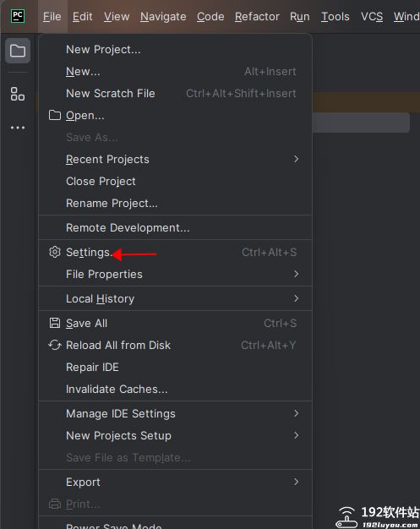Open the Edit menu

pos(82,16)
